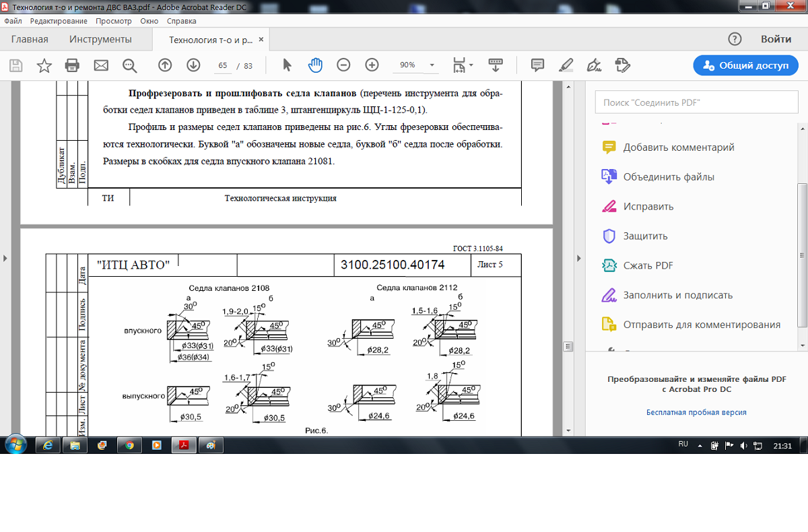Open the media player taskbar icon

[156, 445]
